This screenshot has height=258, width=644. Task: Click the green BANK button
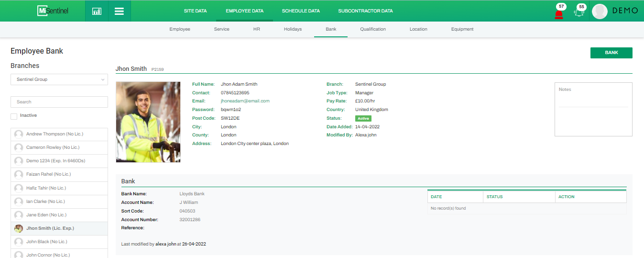point(611,53)
